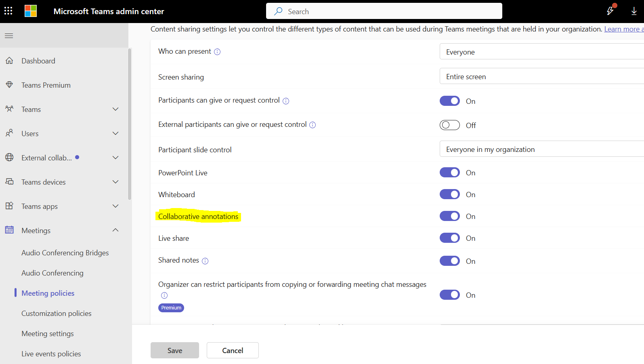Click the Users icon in sidebar

9,133
